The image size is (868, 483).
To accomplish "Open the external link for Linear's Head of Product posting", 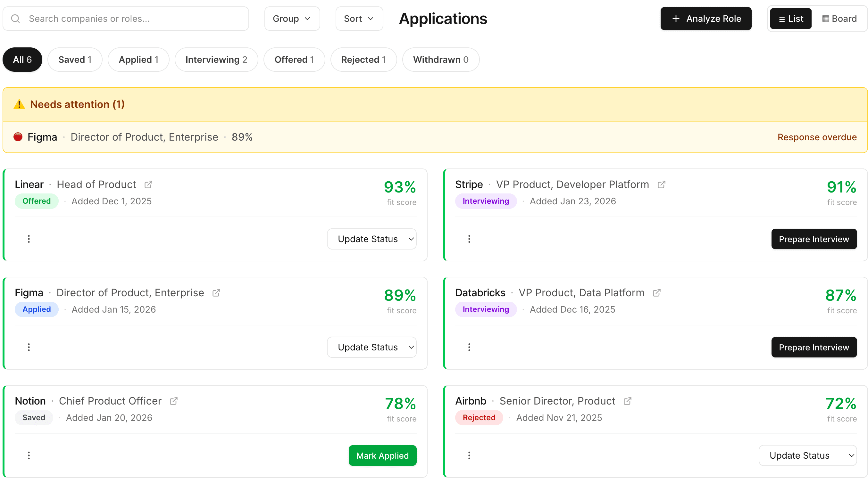I will tap(148, 184).
